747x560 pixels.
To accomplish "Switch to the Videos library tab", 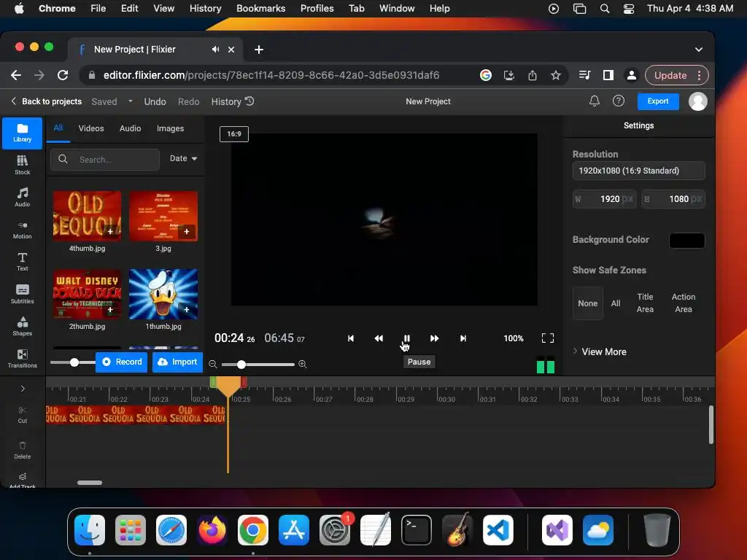I will pos(91,128).
